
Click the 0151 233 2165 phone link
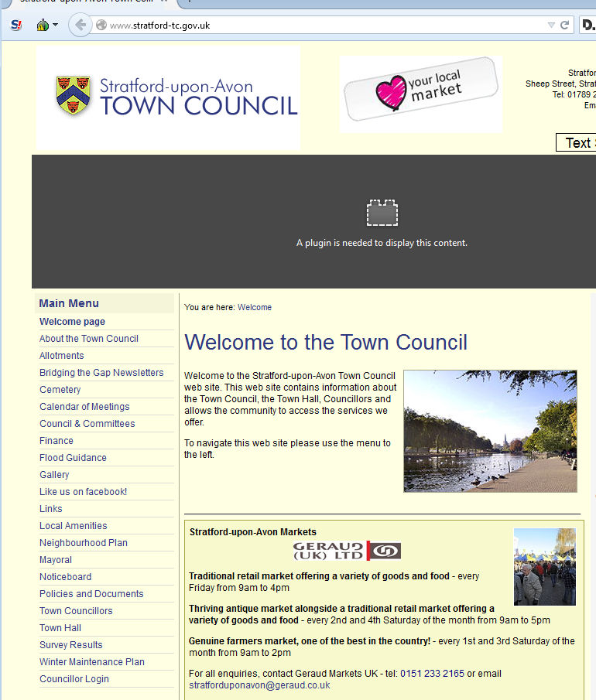[x=432, y=673]
